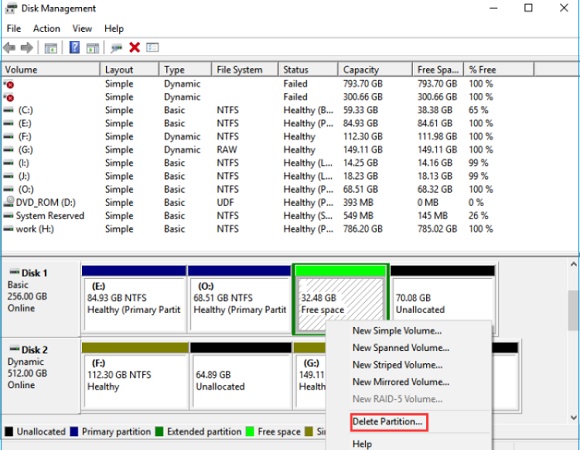
Task: Click the Properties toolbar icon
Action: pyautogui.click(x=152, y=47)
